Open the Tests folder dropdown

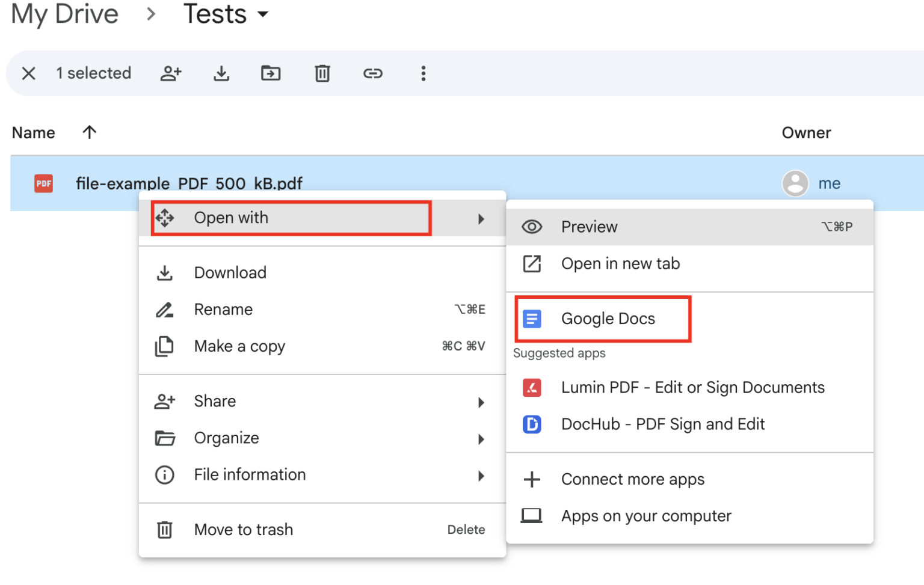(263, 14)
